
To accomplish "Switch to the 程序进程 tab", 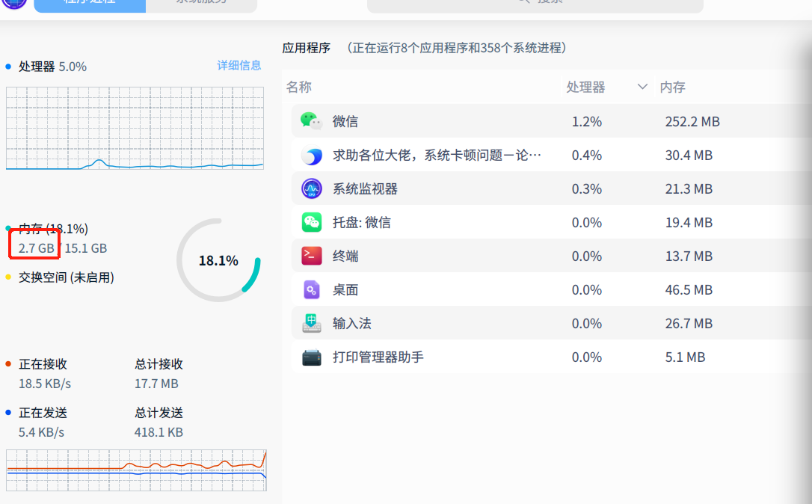I will coord(90,3).
